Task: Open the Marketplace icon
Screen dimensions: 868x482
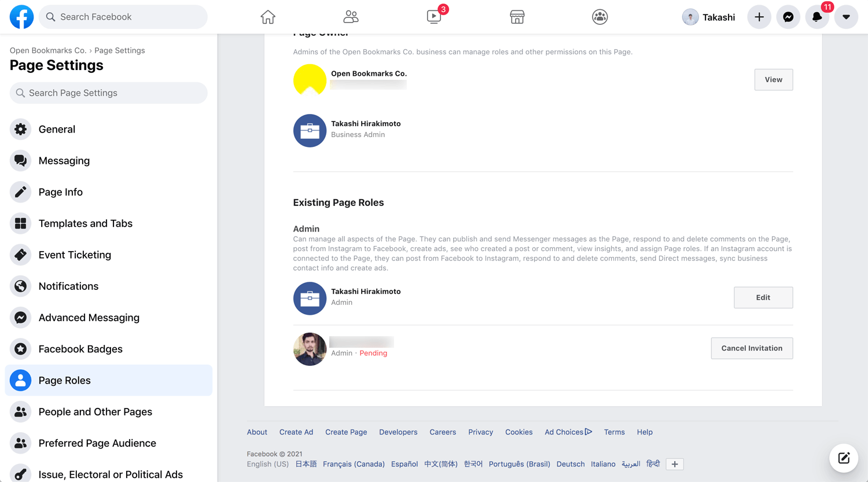Action: click(517, 17)
